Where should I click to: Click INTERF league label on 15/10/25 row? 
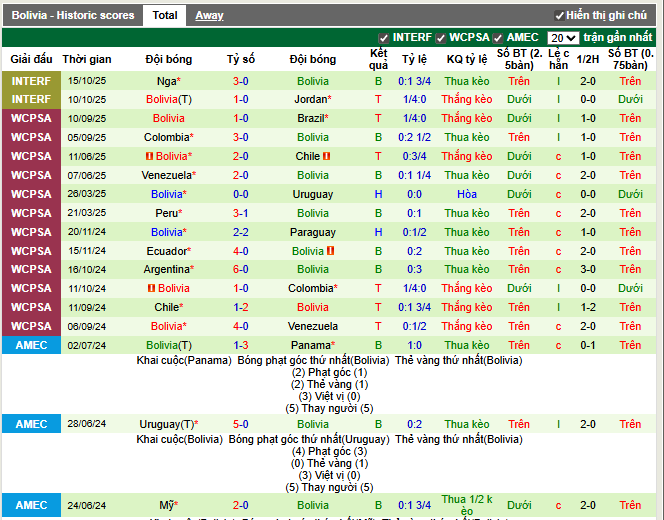point(31,81)
